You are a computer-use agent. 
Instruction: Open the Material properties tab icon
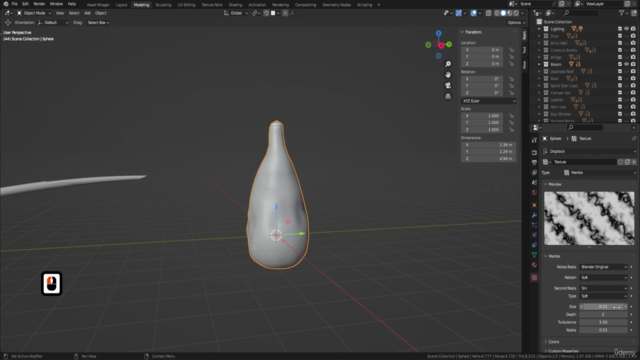click(x=534, y=265)
